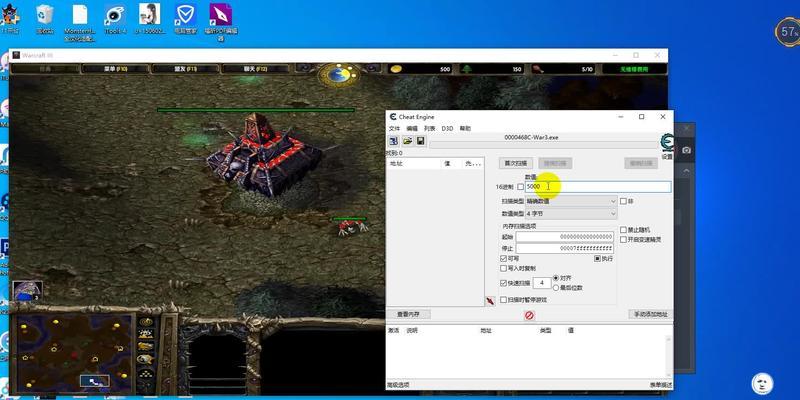Open the 扫描类型 scan type dropdown
This screenshot has height=400, width=800.
pos(571,202)
